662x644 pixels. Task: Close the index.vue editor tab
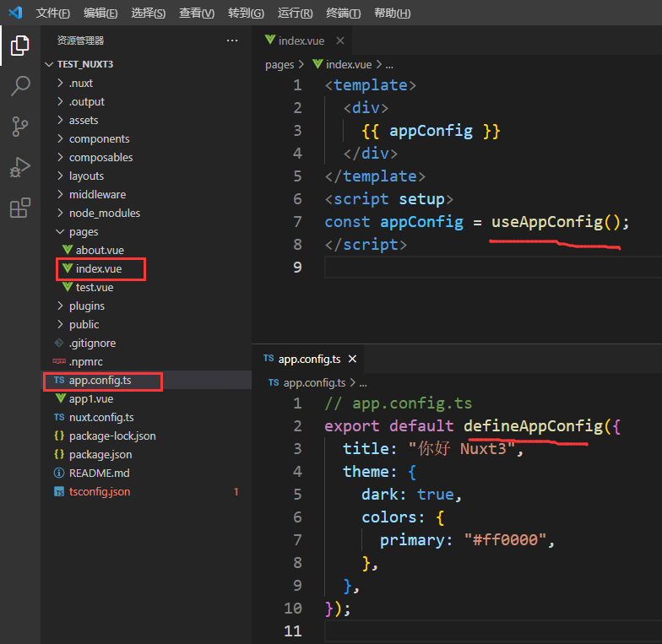pyautogui.click(x=340, y=41)
